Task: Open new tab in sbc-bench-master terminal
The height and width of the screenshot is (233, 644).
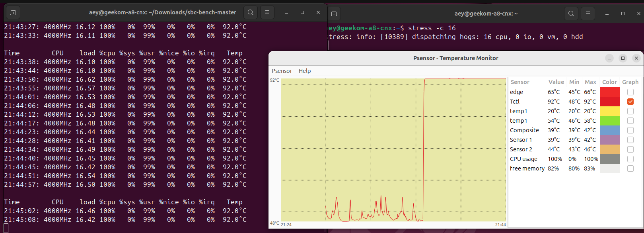Action: pyautogui.click(x=13, y=12)
